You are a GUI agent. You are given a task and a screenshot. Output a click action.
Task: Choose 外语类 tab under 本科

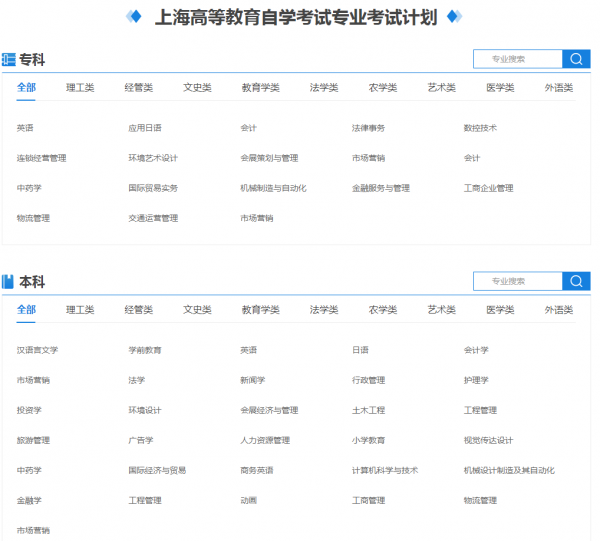tap(559, 310)
